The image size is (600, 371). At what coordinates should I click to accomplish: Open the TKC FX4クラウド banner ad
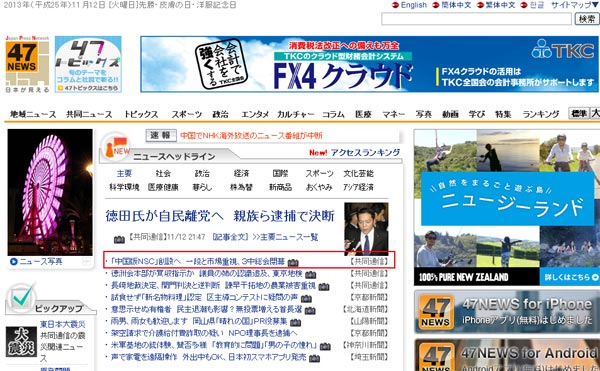click(x=369, y=64)
